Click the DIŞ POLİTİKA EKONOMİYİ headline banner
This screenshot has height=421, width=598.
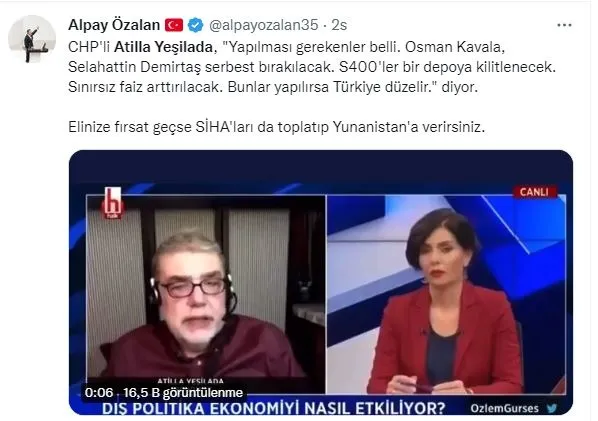click(x=273, y=408)
